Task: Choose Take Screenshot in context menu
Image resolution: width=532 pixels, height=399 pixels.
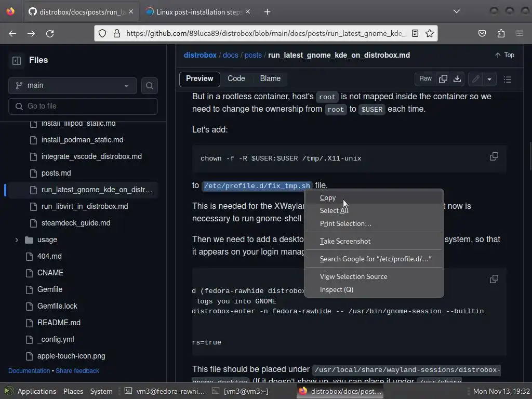Action: [374, 241]
